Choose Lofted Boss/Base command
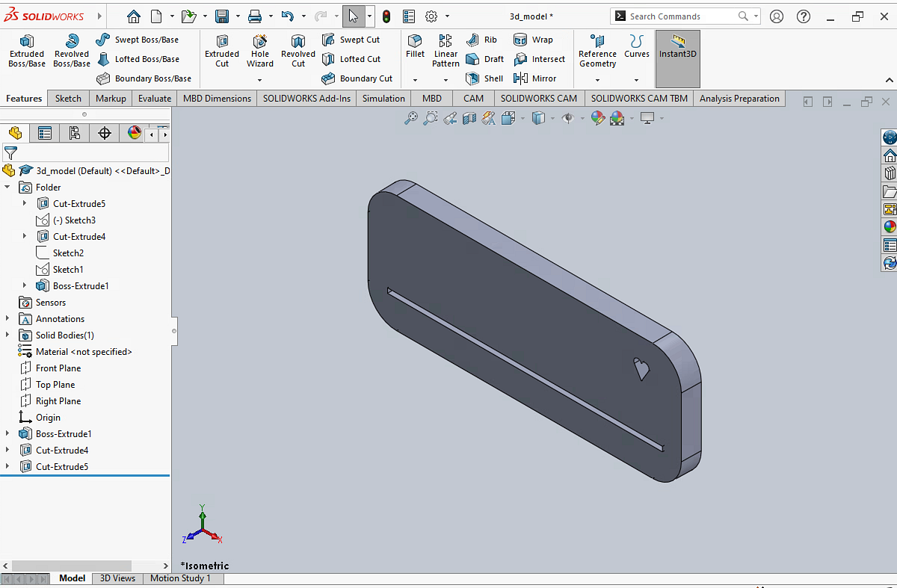Image resolution: width=897 pixels, height=588 pixels. point(138,59)
